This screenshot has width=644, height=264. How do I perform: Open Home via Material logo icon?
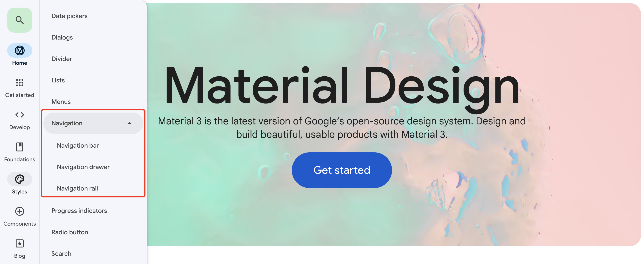pos(19,50)
